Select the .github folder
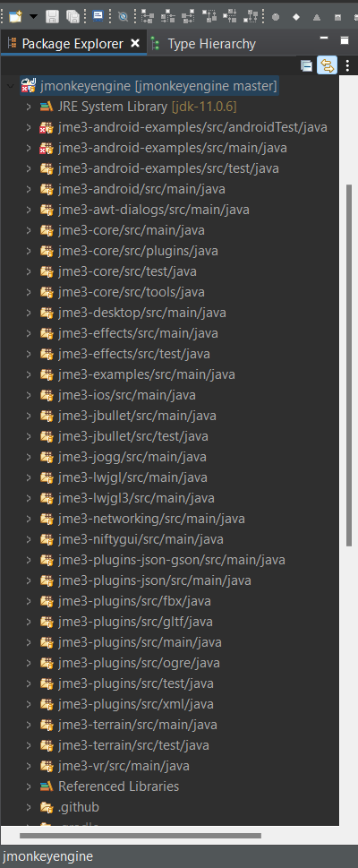 pyautogui.click(x=79, y=807)
